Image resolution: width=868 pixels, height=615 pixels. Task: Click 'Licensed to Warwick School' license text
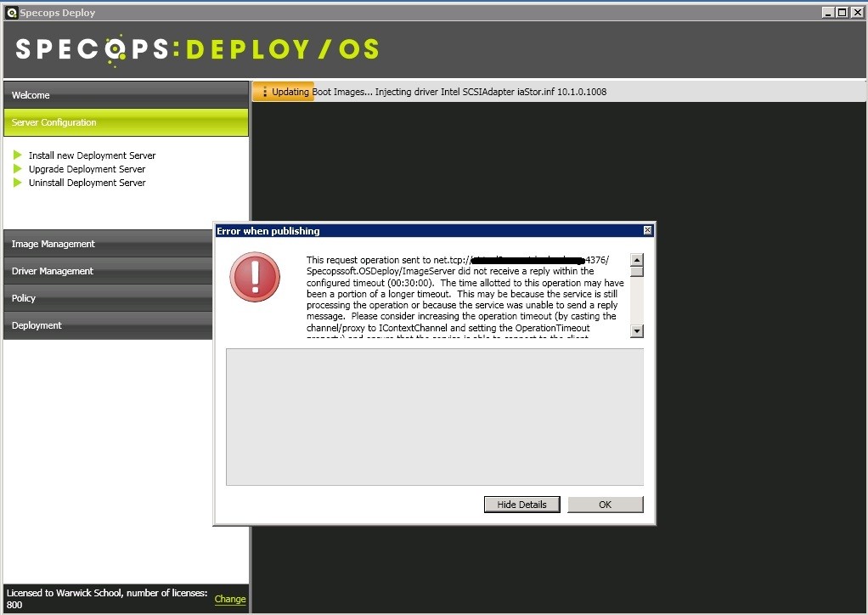pos(107,598)
